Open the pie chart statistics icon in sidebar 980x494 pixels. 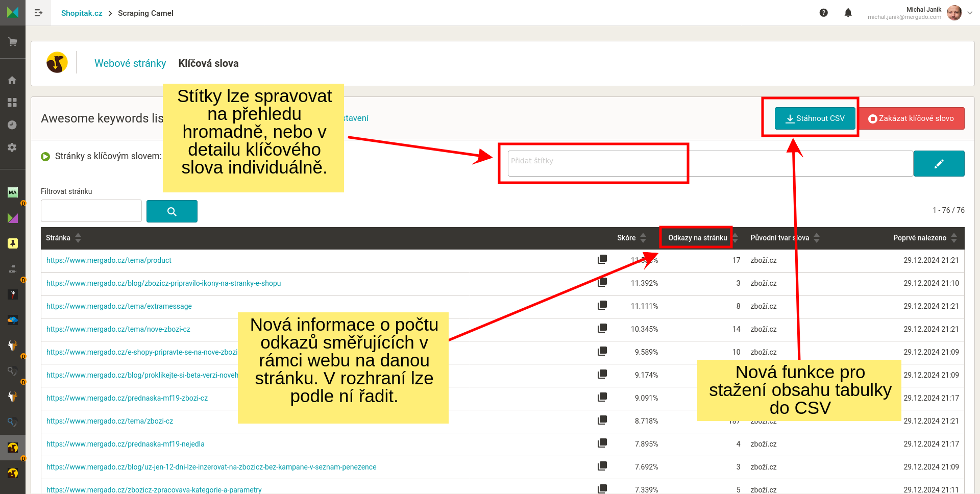13,125
